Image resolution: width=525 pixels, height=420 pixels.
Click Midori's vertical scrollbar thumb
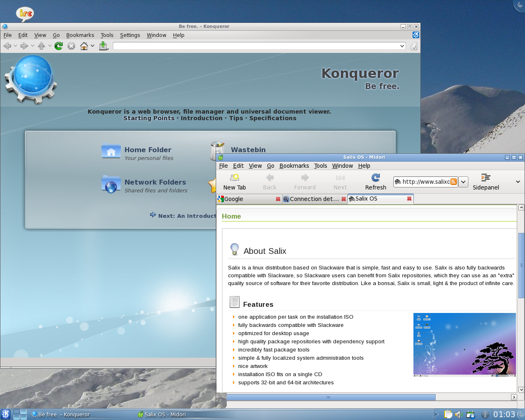(x=521, y=265)
